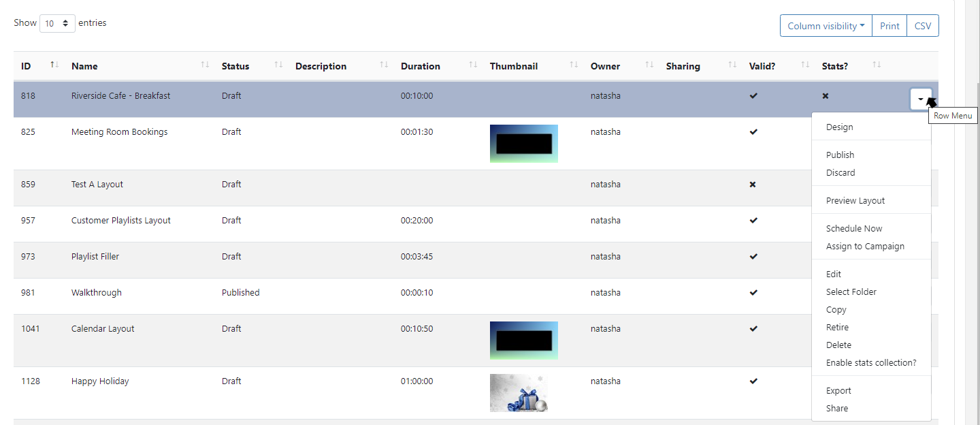Click the Duration column sort icon
Image resolution: width=980 pixels, height=425 pixels.
coord(473,65)
